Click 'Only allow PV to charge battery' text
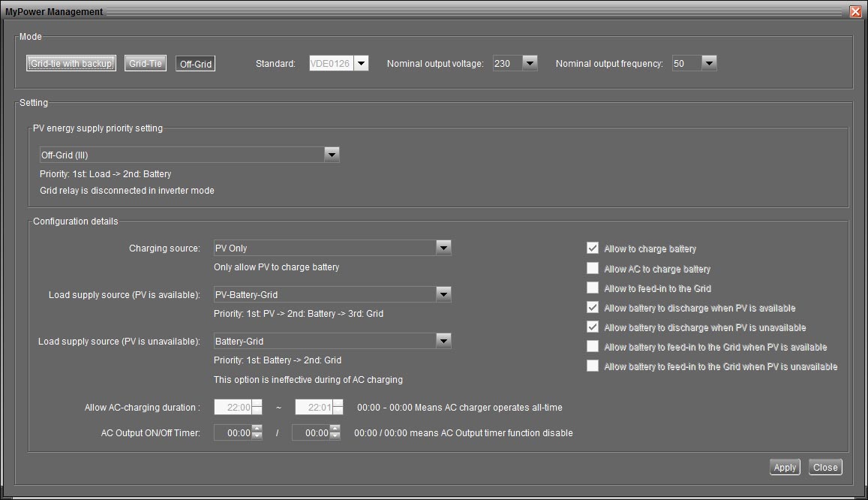This screenshot has width=868, height=500. pos(276,267)
